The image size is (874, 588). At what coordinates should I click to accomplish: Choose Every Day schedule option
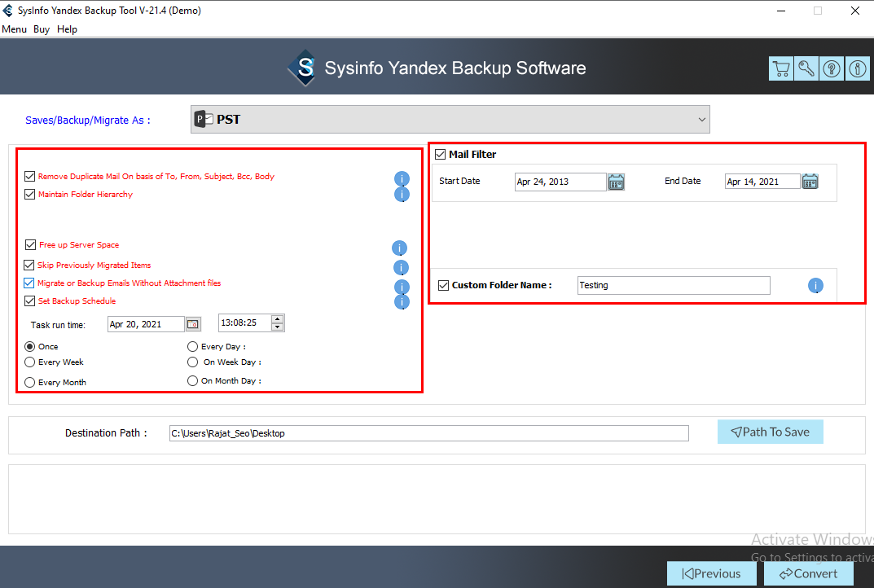coord(193,347)
